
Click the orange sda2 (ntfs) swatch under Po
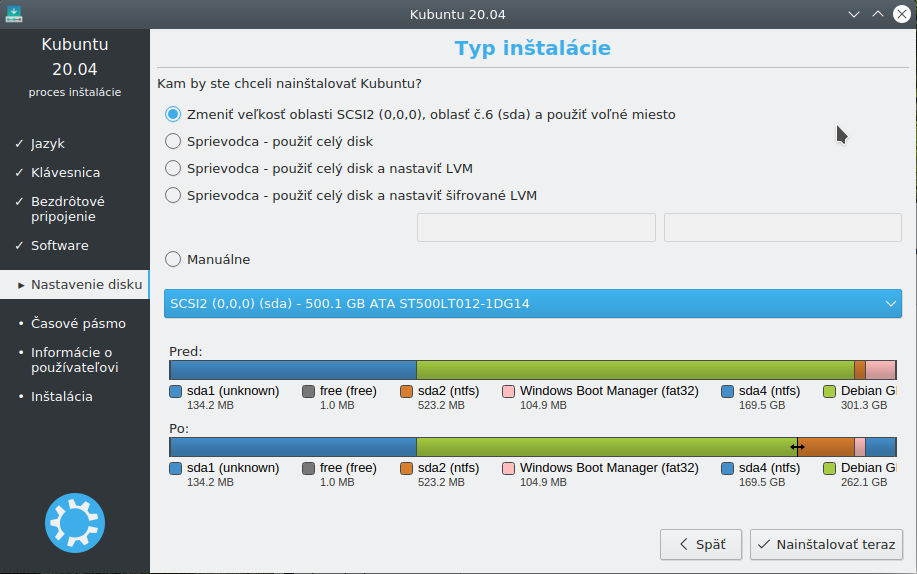coord(406,469)
